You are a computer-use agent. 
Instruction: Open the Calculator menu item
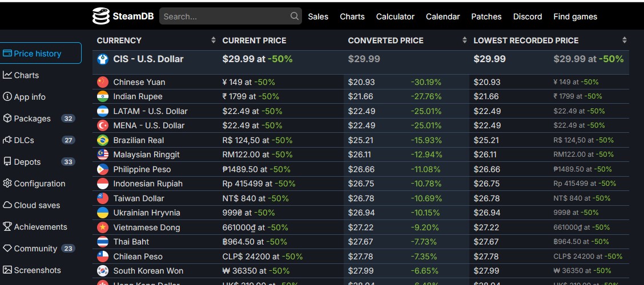pyautogui.click(x=395, y=17)
